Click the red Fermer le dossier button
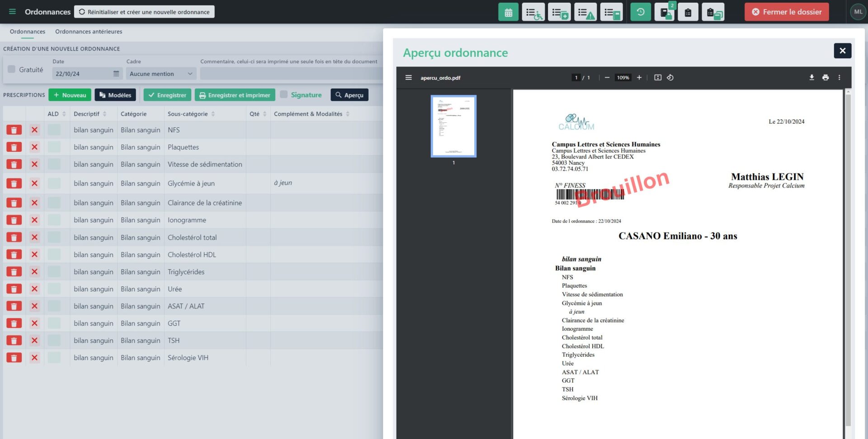868x439 pixels. coord(787,12)
